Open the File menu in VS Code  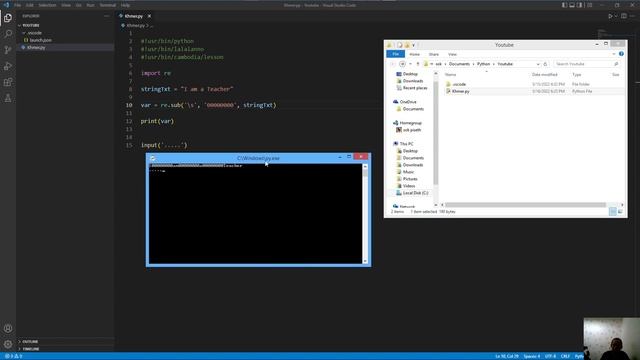click(x=18, y=5)
